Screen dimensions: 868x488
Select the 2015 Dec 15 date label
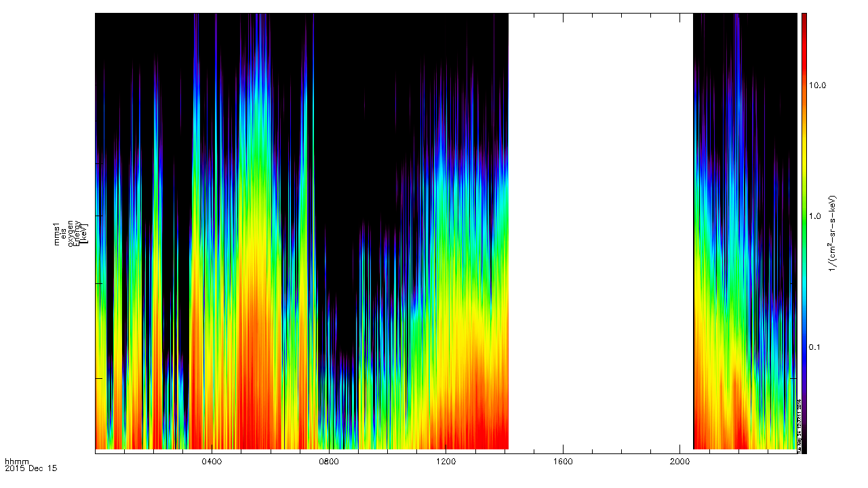[31, 468]
